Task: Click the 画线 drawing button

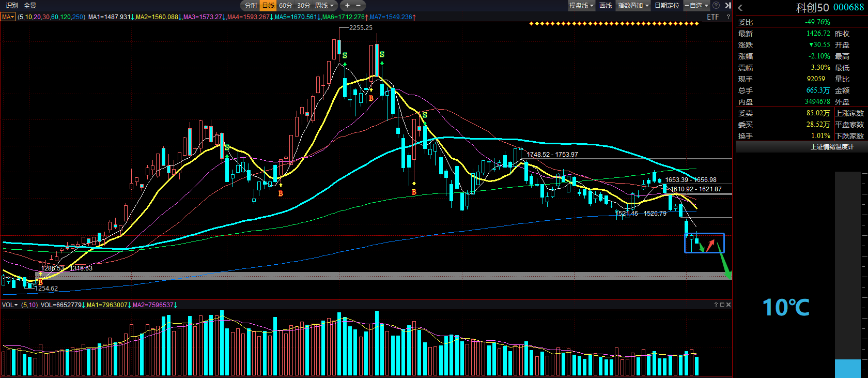Action: tap(606, 6)
